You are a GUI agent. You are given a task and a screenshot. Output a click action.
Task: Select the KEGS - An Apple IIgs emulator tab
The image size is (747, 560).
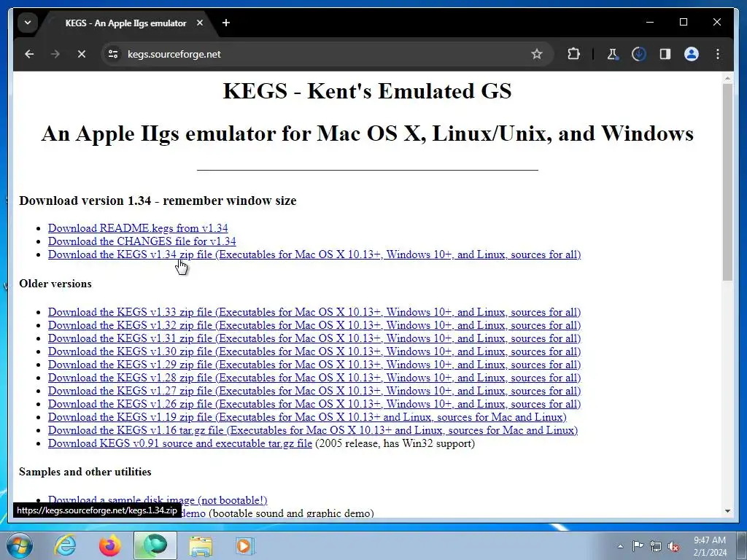[125, 23]
